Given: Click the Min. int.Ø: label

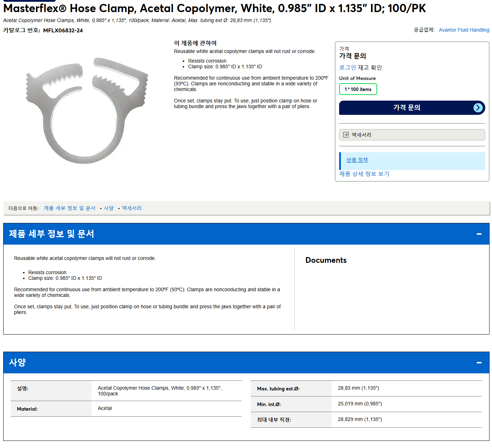Looking at the screenshot, I should [x=269, y=404].
